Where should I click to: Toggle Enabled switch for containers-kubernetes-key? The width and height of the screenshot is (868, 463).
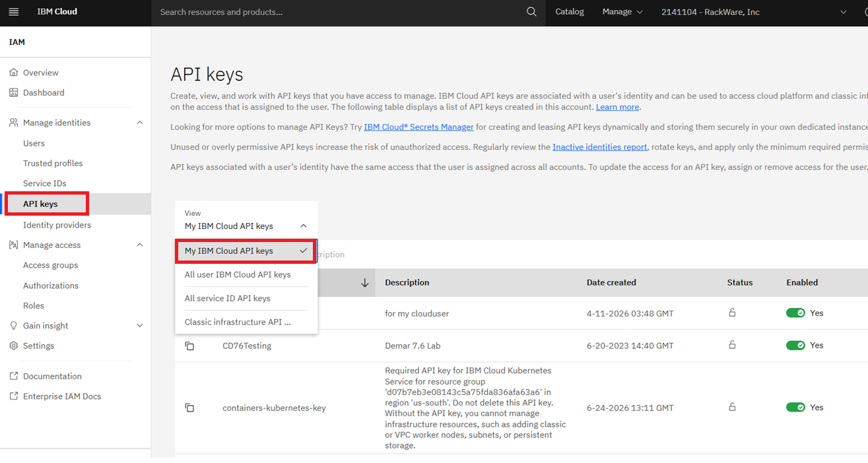click(795, 408)
